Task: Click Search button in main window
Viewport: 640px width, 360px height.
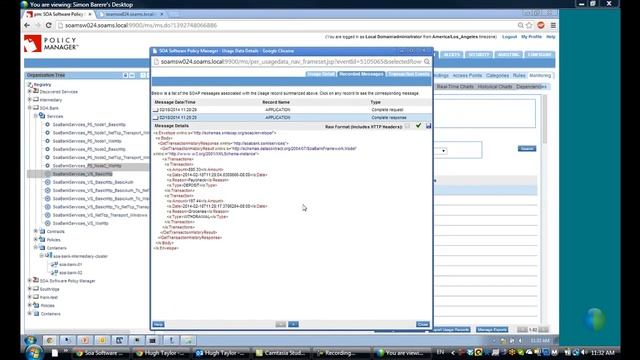Action: click(x=527, y=149)
